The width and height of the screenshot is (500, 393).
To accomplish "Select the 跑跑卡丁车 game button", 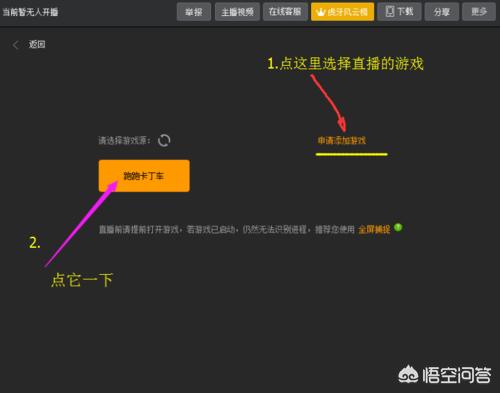I will [144, 176].
